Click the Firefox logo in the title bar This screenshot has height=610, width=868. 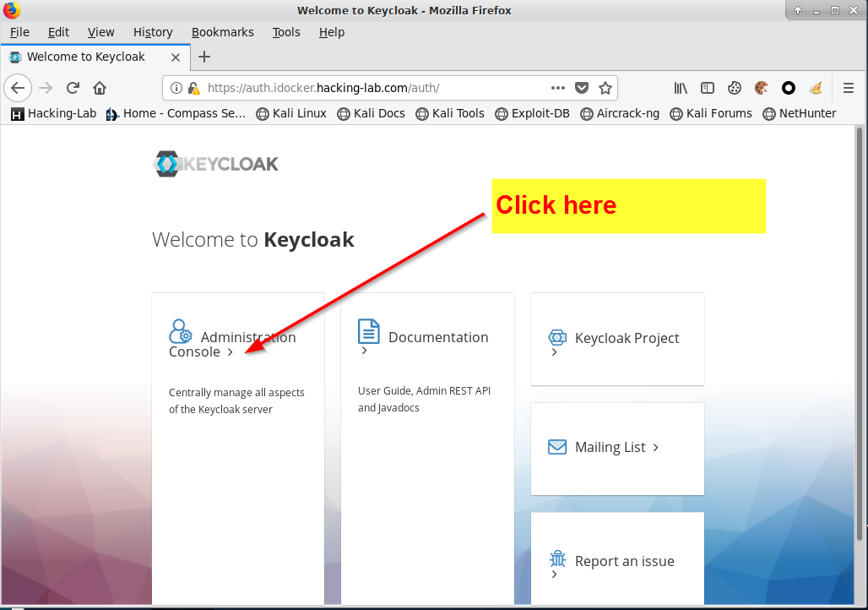click(x=11, y=10)
